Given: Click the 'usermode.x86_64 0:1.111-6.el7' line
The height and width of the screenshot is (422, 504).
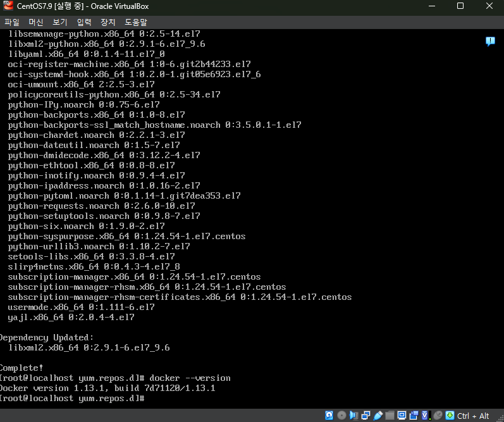Looking at the screenshot, I should [81, 307].
